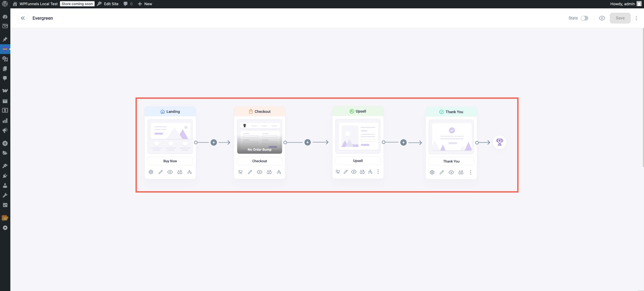This screenshot has height=291, width=644.
Task: Open conditional routing icon on Landing step
Action: (190, 172)
